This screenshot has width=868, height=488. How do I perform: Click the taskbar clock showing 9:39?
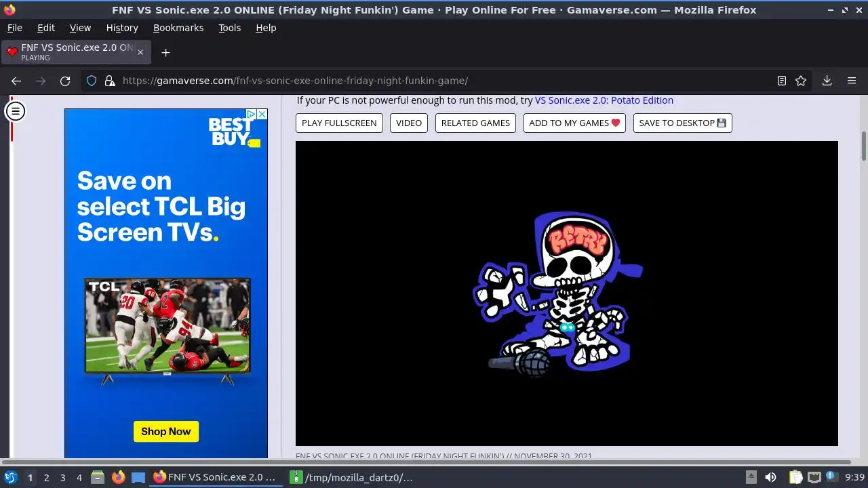[854, 477]
